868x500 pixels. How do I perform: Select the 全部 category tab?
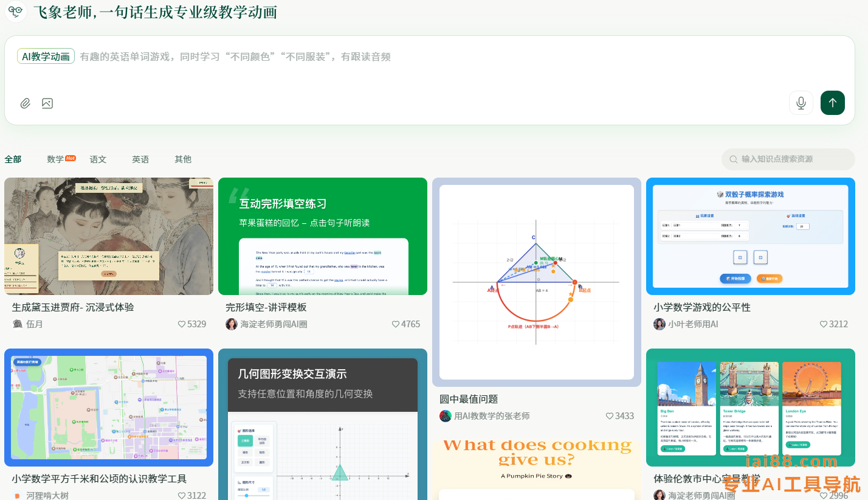click(13, 159)
